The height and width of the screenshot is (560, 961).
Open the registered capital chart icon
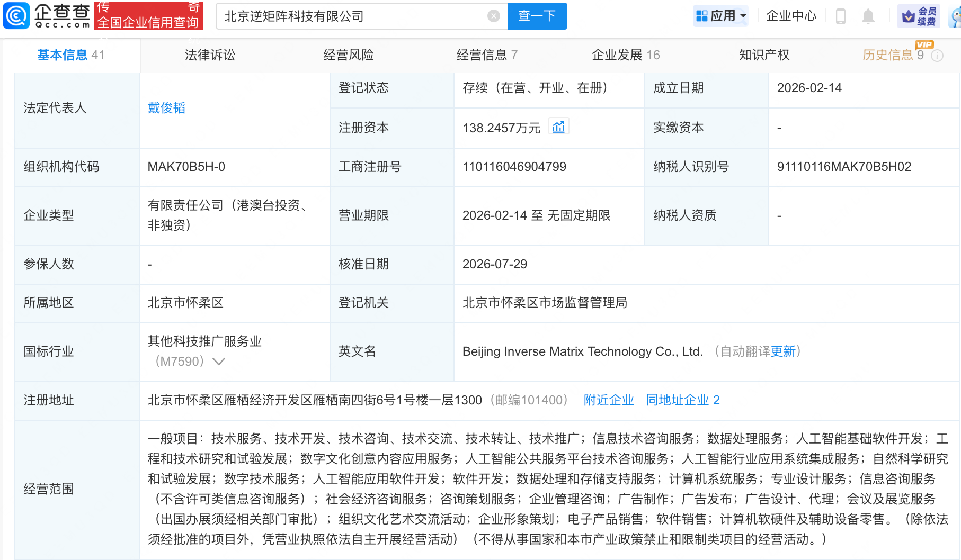point(558,127)
